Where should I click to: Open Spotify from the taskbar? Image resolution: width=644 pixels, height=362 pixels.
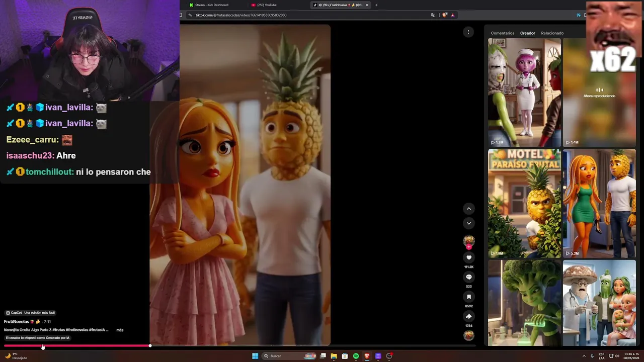click(356, 356)
